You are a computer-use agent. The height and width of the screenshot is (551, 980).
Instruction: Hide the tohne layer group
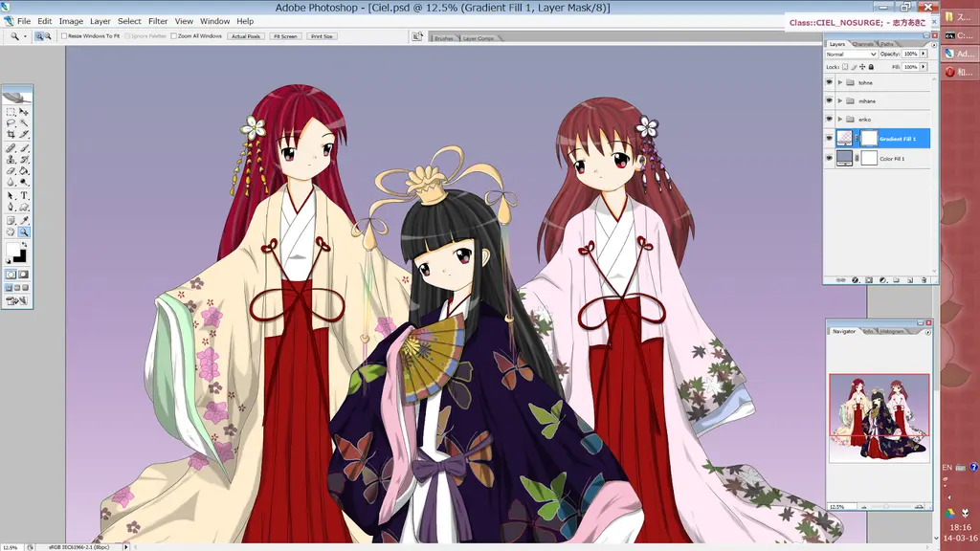pyautogui.click(x=829, y=82)
